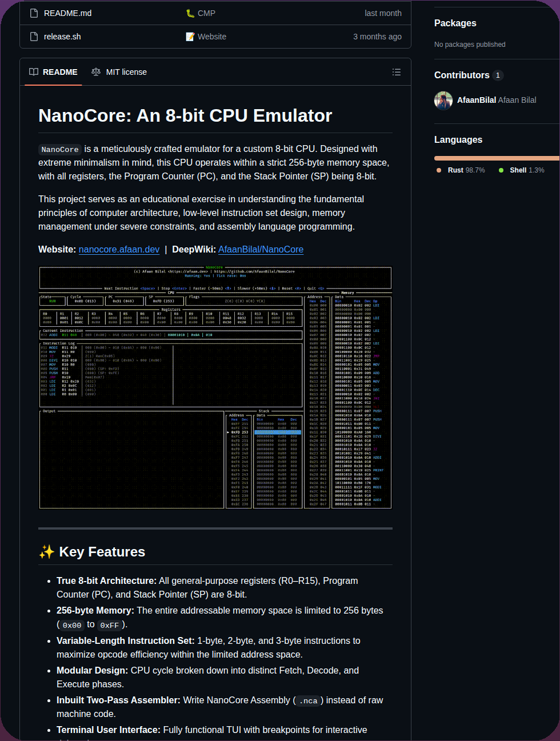Screen dimensions: 560x741
Task: Click the NanoCore inline code label
Action: (x=60, y=150)
